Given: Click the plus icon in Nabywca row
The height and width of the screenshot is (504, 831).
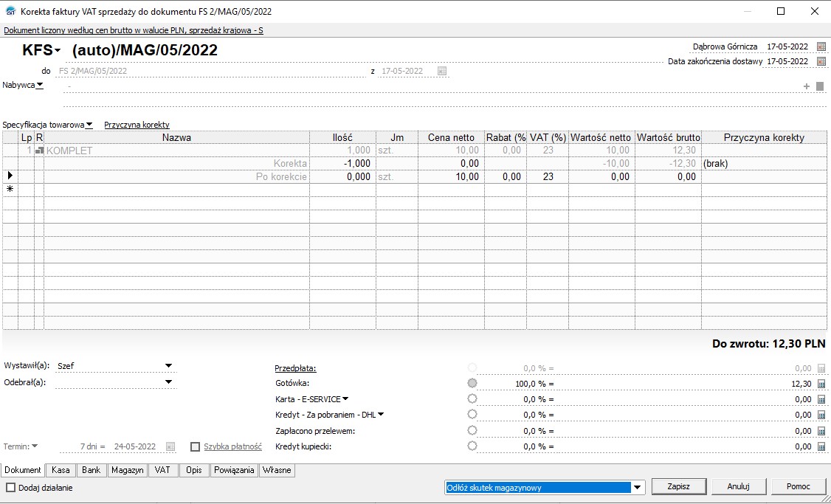Looking at the screenshot, I should [x=807, y=86].
